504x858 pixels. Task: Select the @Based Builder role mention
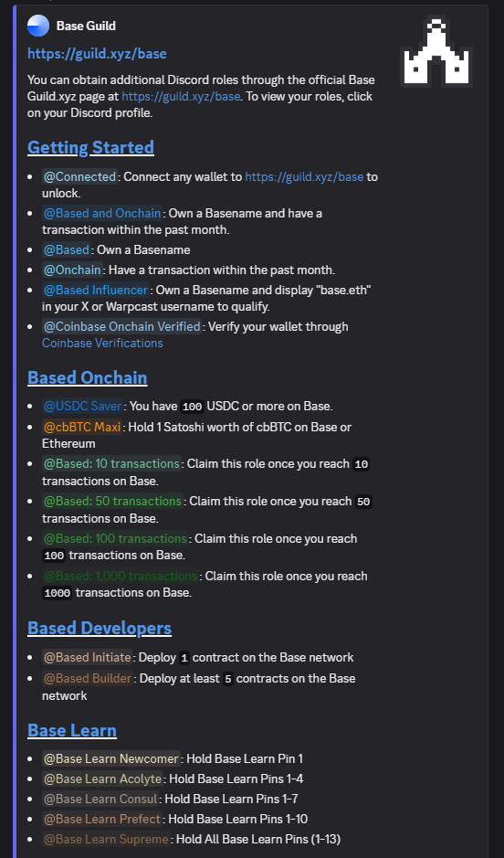[88, 679]
